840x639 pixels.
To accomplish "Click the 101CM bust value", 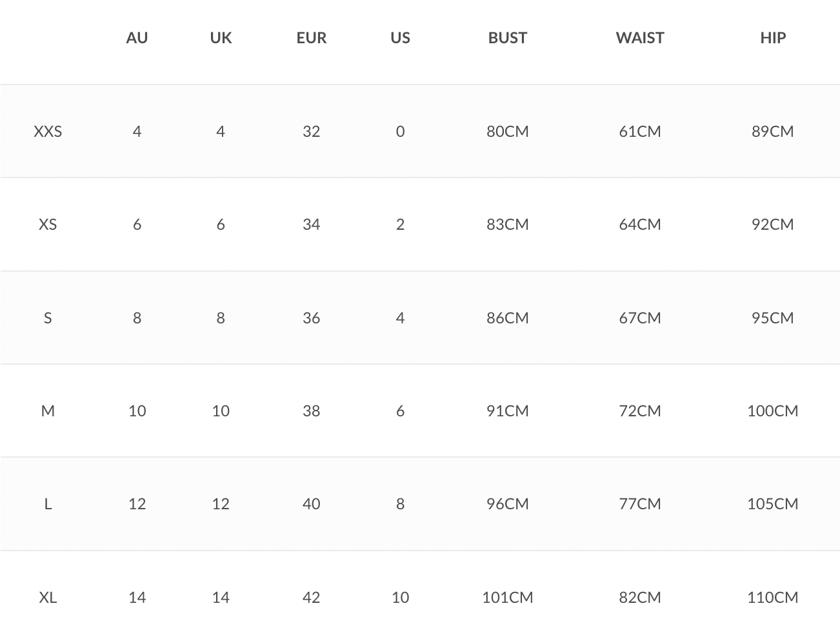I will (x=507, y=598).
